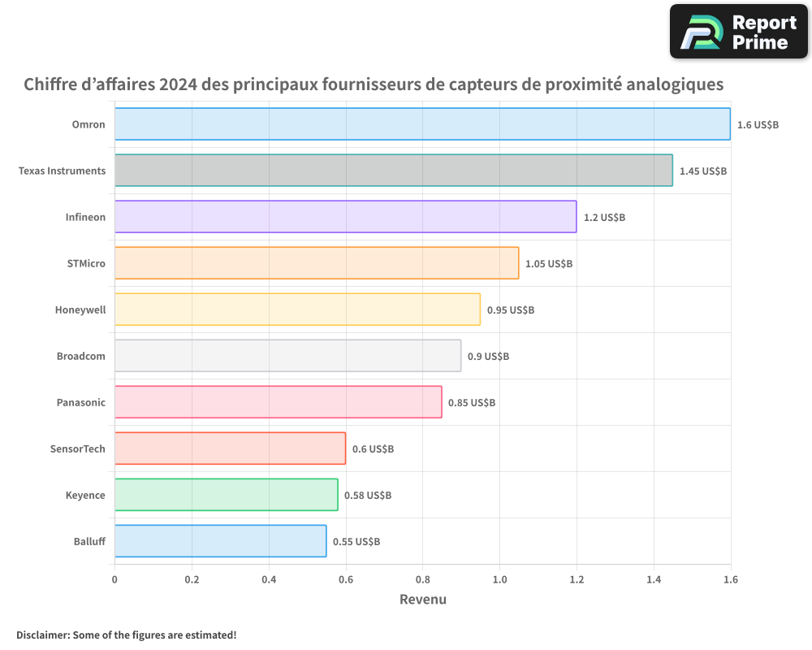Click the Report Prime logo icon
The image size is (812, 650).
702,32
